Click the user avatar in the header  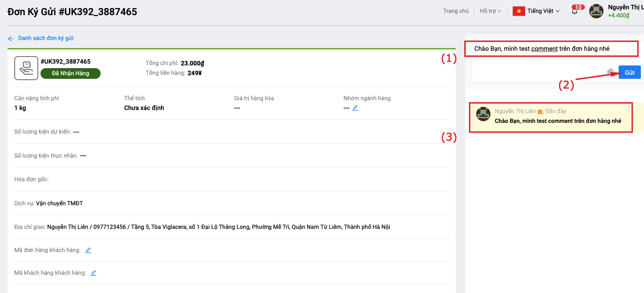(596, 11)
